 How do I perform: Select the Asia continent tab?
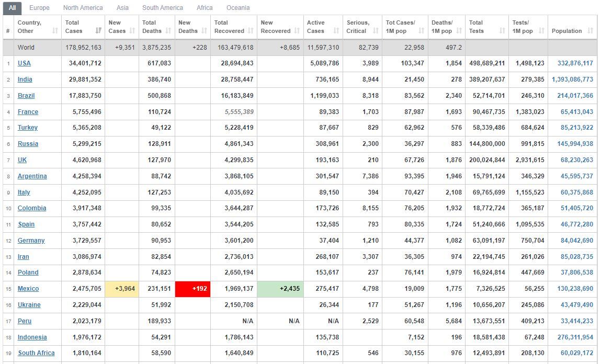[122, 8]
